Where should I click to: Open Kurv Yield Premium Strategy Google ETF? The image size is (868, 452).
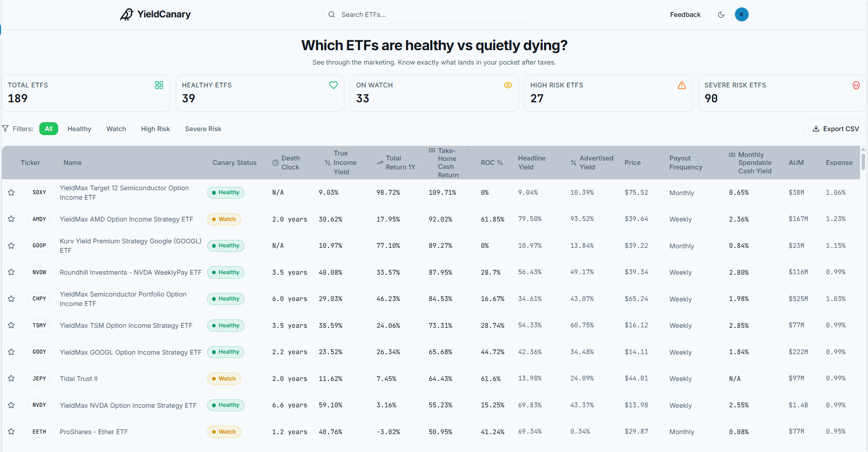coord(131,246)
